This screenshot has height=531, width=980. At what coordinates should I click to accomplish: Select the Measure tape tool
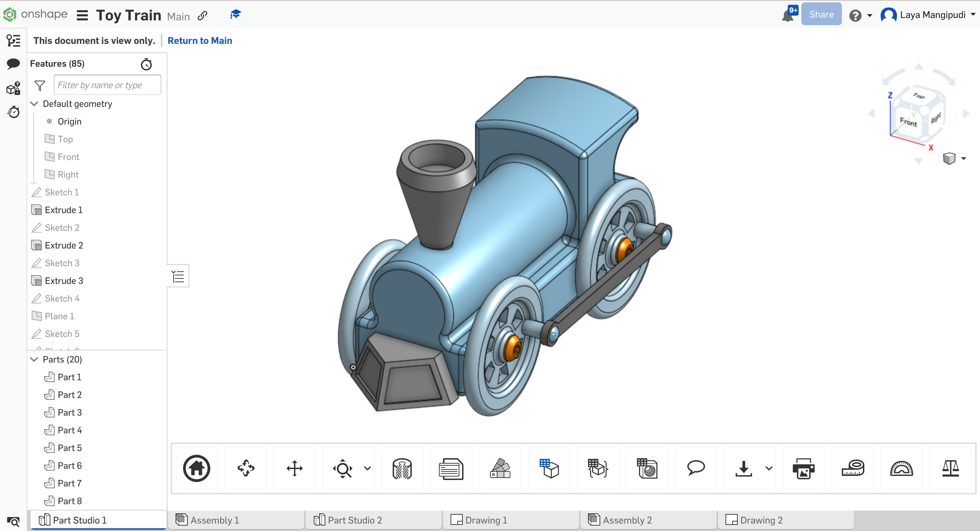click(853, 468)
